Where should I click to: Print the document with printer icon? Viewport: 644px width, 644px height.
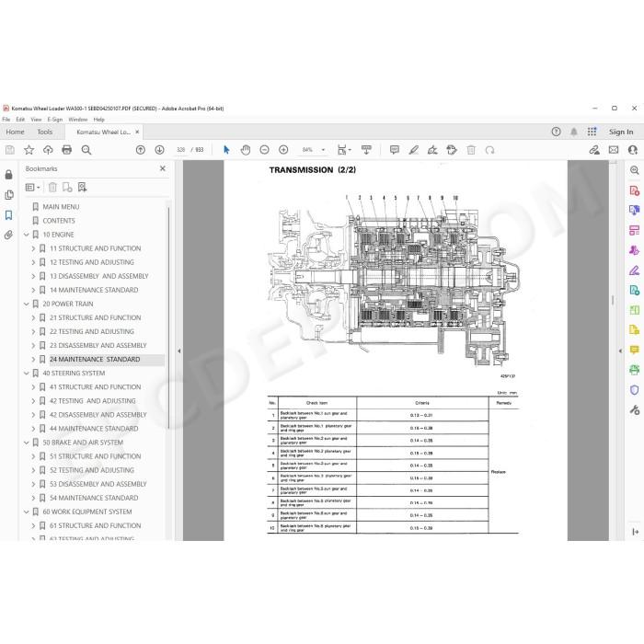pyautogui.click(x=66, y=150)
